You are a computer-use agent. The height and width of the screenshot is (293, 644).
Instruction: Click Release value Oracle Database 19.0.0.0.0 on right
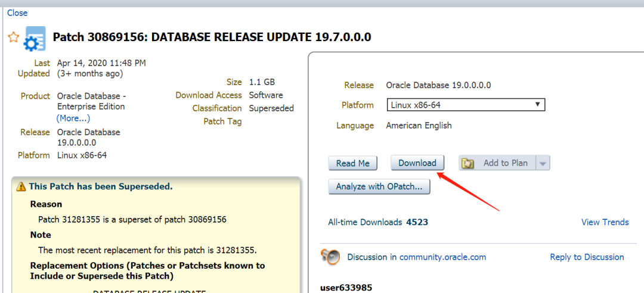pos(439,85)
